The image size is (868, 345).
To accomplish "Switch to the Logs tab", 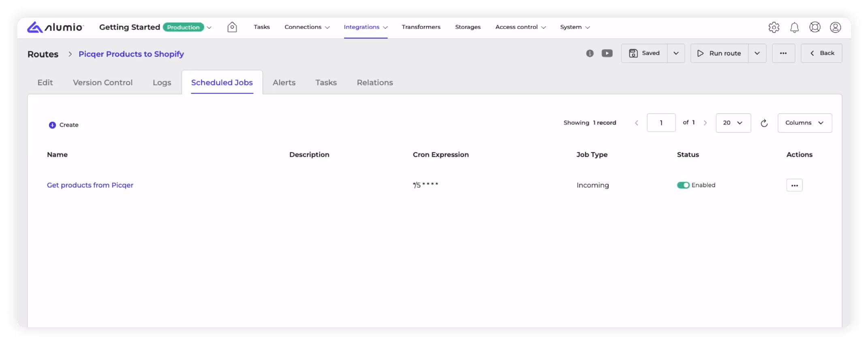I will [x=162, y=83].
